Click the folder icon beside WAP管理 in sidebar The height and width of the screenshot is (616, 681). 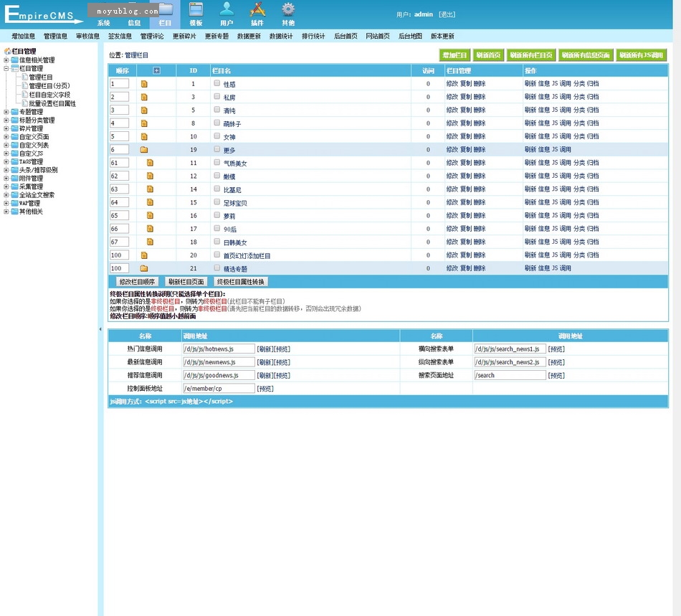click(x=15, y=203)
